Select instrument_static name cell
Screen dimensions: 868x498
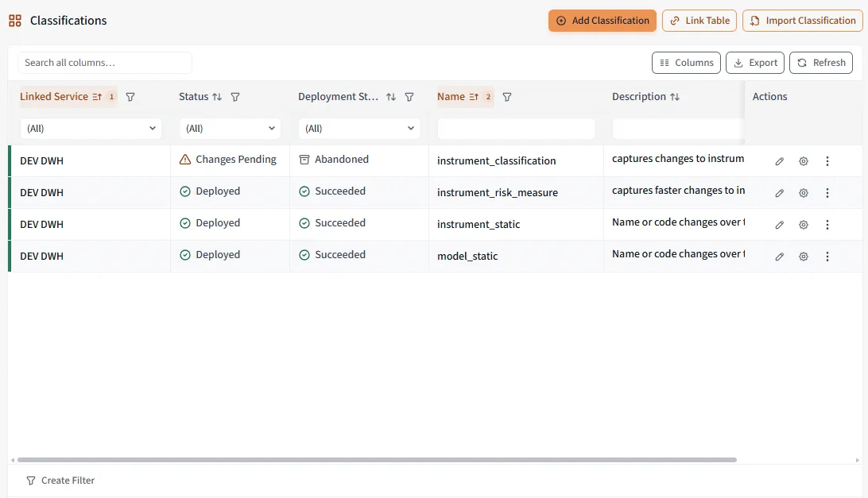click(x=516, y=224)
